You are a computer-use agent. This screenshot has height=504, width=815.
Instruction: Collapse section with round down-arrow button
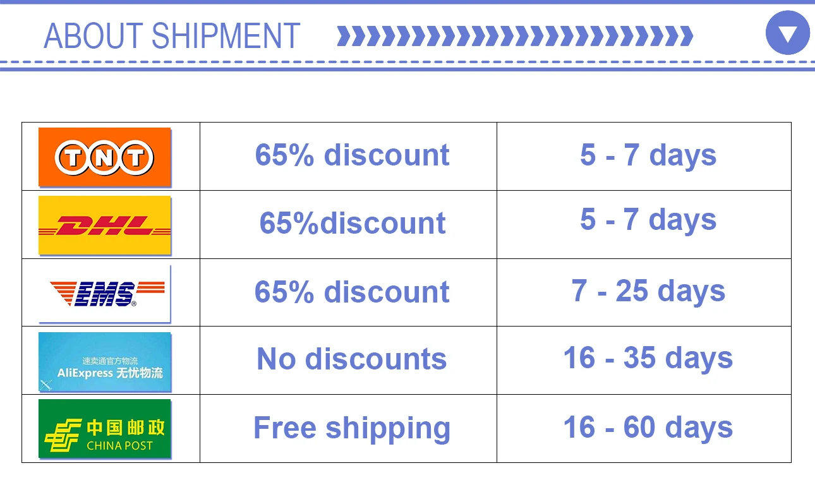pos(787,32)
